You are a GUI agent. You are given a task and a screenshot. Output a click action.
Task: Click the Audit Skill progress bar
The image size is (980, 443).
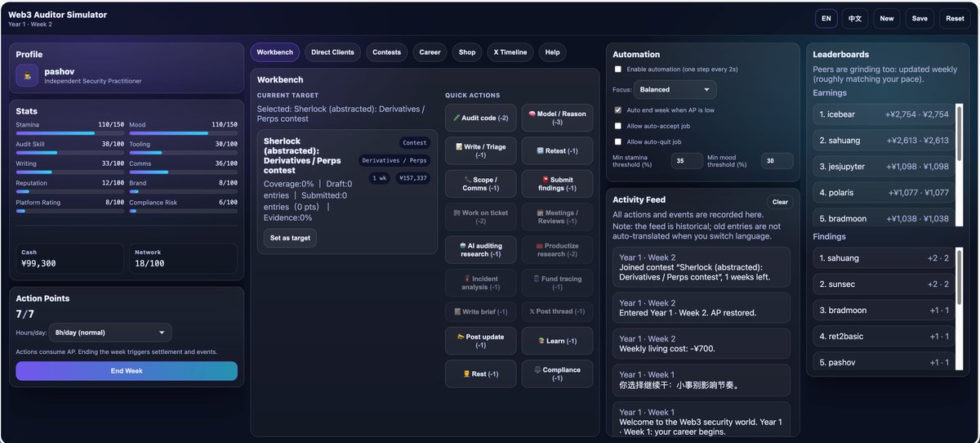click(x=69, y=152)
